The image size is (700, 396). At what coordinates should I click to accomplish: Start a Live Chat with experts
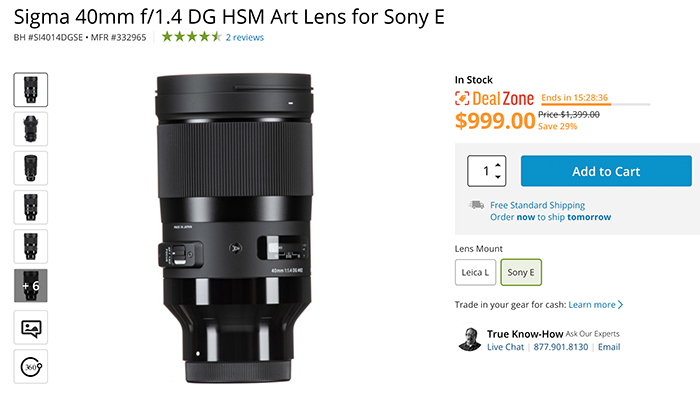(505, 347)
